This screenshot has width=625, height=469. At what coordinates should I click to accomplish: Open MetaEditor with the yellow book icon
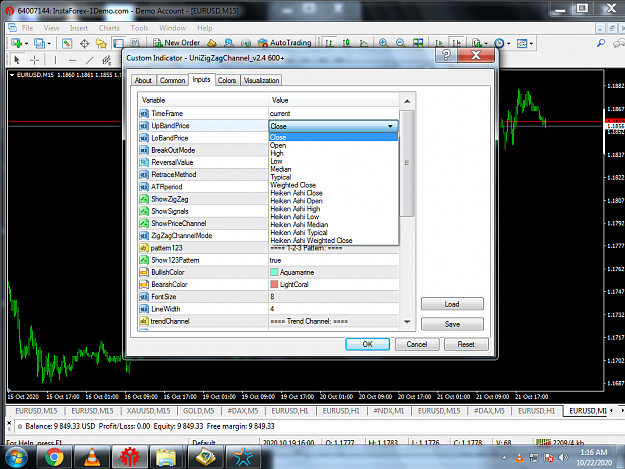click(x=212, y=43)
